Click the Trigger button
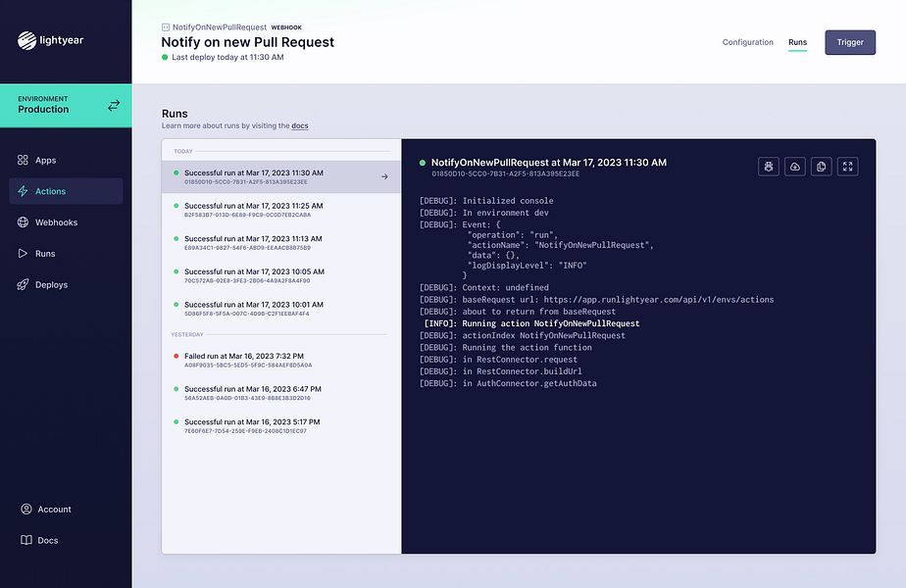906x588 pixels. click(850, 42)
